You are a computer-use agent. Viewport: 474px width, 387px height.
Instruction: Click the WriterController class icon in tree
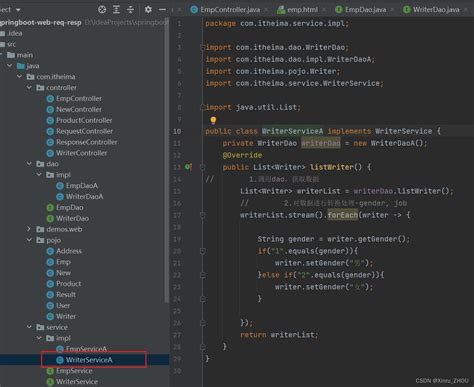(50, 153)
